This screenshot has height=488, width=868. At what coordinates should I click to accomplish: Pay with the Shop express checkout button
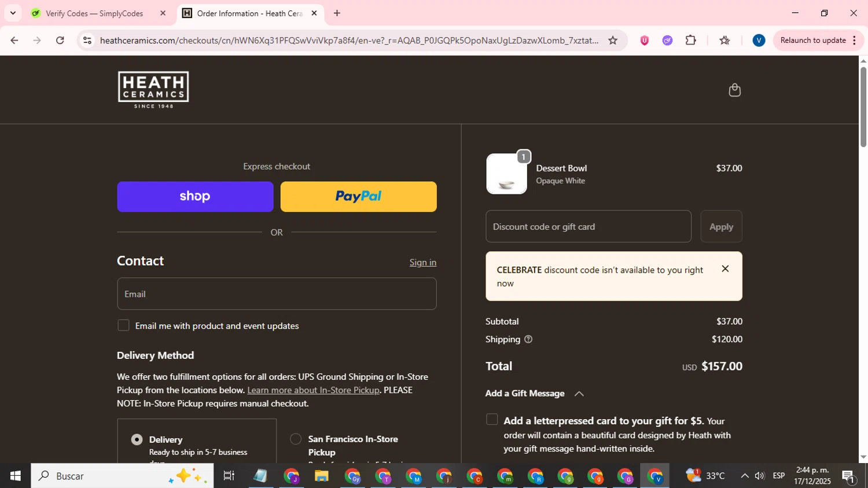(x=195, y=197)
